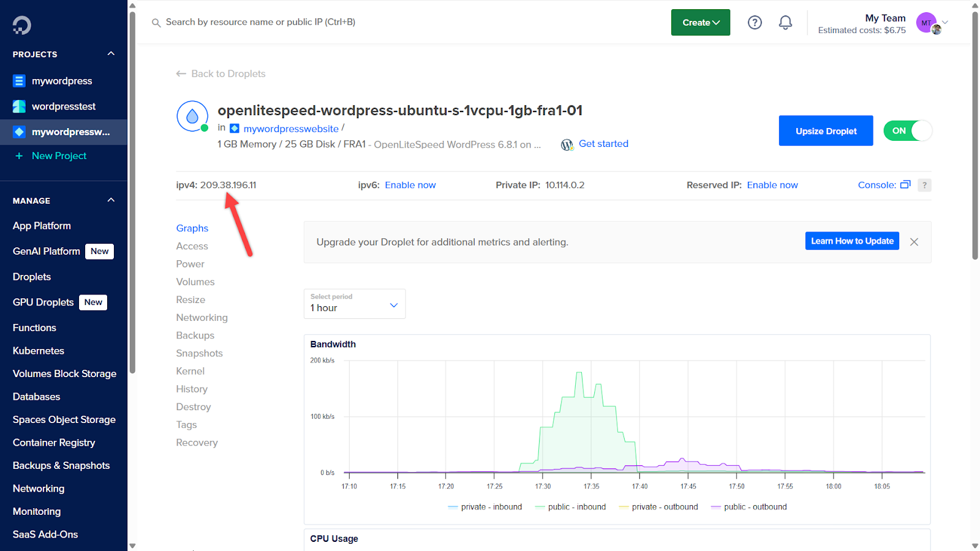Open Spaces Object Storage in sidebar
The image size is (980, 551).
coord(64,419)
